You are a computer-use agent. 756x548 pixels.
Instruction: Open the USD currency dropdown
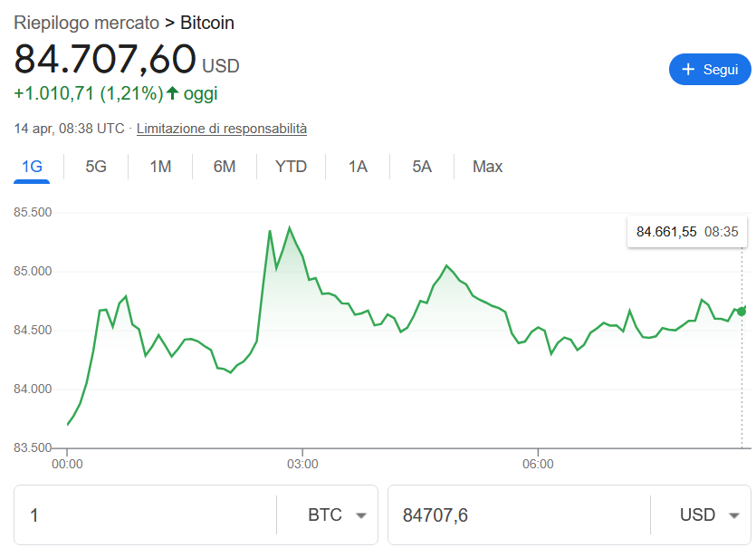click(x=709, y=515)
